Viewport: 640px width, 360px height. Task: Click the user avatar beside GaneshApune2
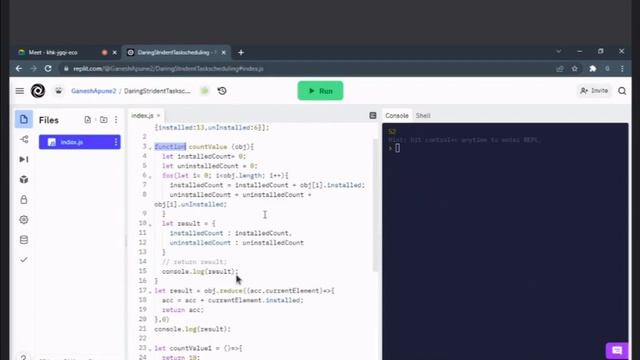click(x=59, y=91)
